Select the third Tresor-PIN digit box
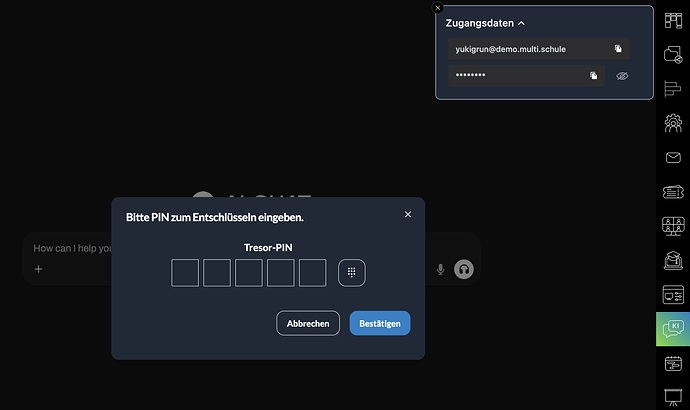The image size is (690, 410). pyautogui.click(x=249, y=272)
